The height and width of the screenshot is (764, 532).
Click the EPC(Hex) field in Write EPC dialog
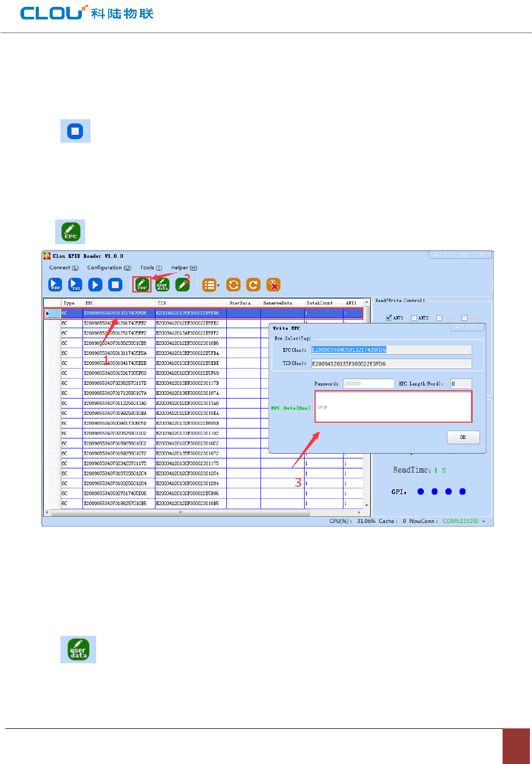point(391,350)
